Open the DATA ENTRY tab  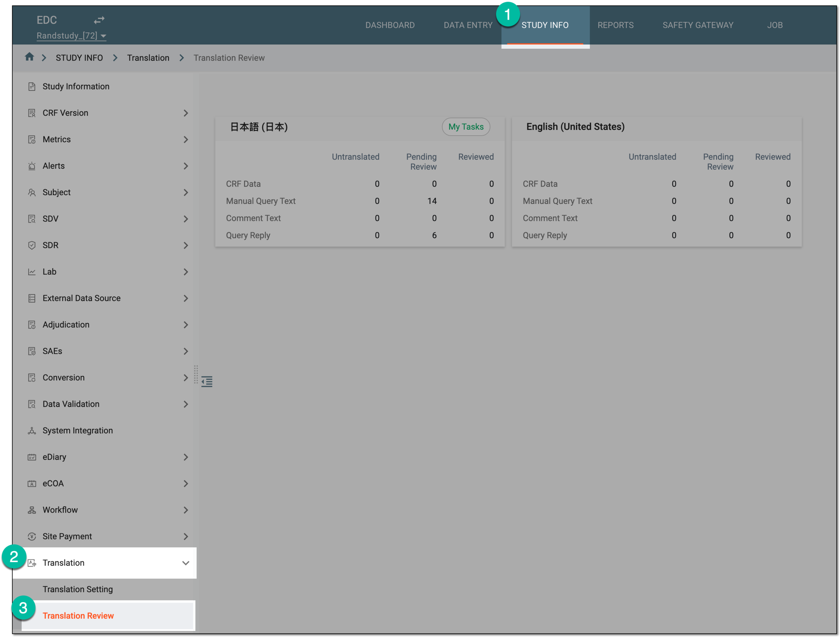(x=468, y=25)
